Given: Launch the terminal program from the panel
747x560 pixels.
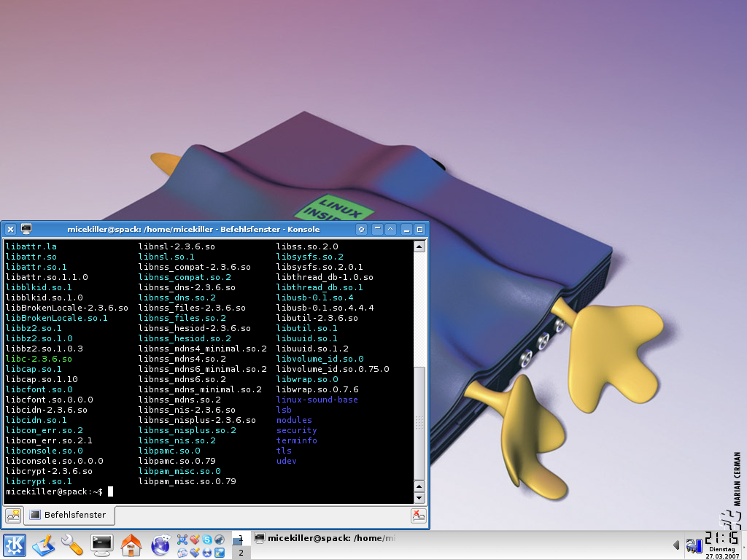Looking at the screenshot, I should click(x=101, y=545).
